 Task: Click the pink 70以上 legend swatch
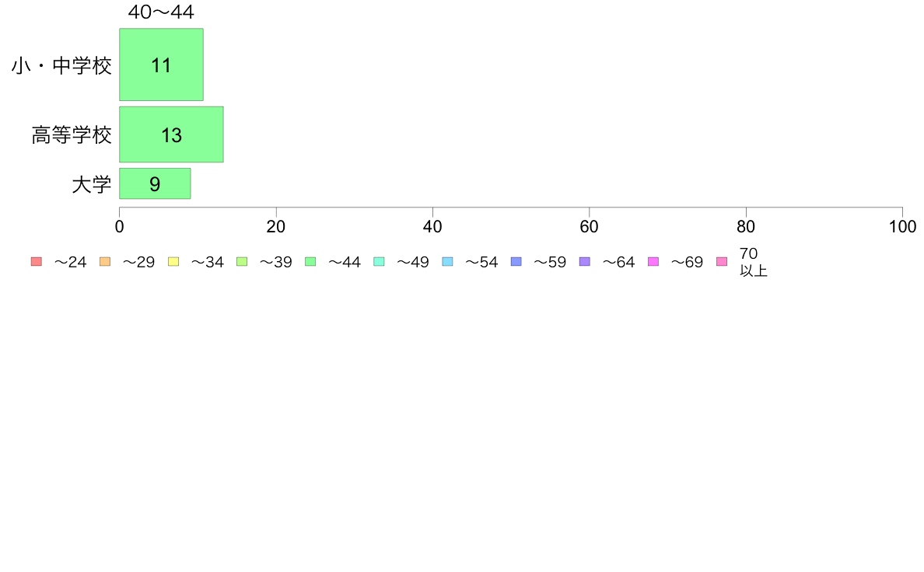[x=722, y=262]
